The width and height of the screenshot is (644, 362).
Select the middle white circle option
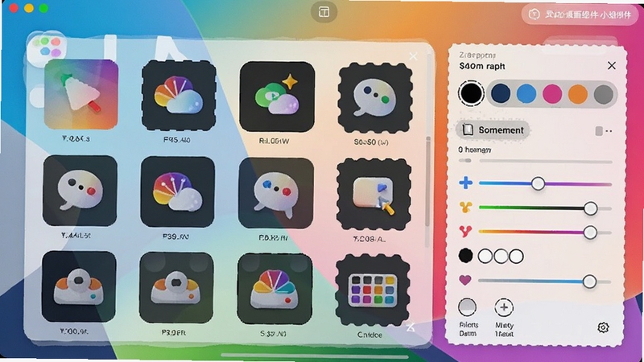coord(501,256)
